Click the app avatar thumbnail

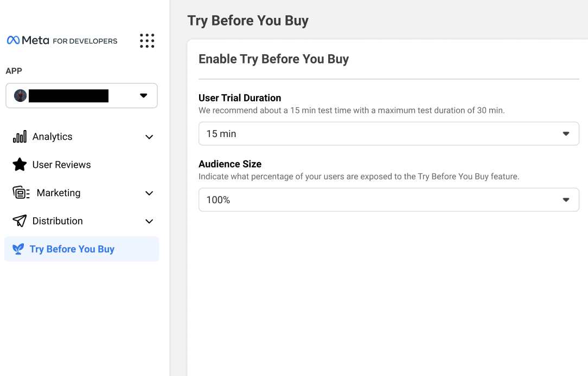coord(20,95)
